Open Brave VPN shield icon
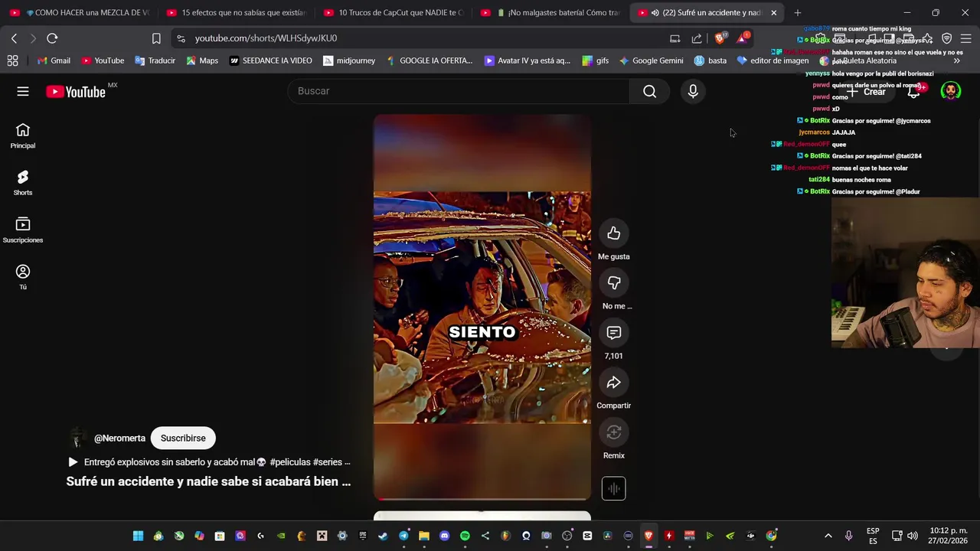 click(x=946, y=38)
